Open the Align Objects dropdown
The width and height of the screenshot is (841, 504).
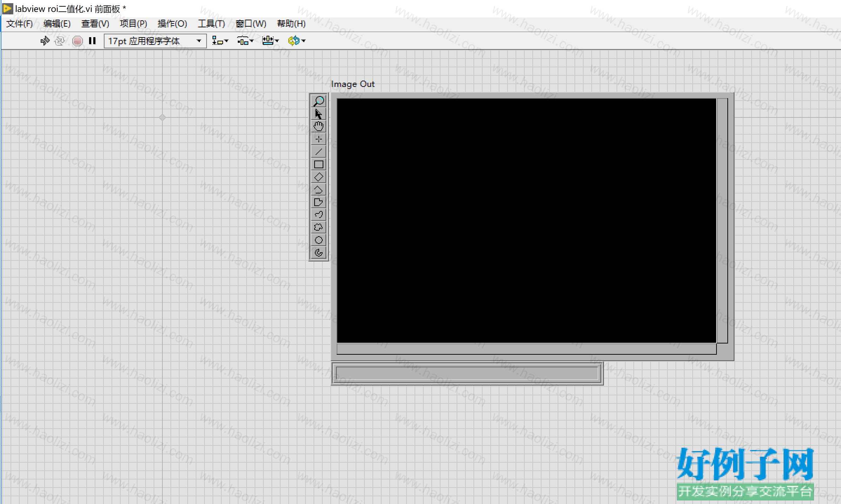(x=220, y=41)
